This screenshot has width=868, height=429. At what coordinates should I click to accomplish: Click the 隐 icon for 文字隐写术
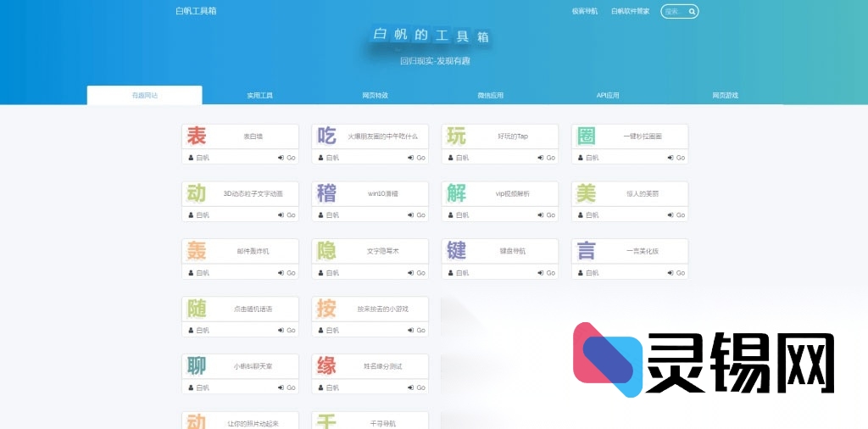(x=326, y=251)
